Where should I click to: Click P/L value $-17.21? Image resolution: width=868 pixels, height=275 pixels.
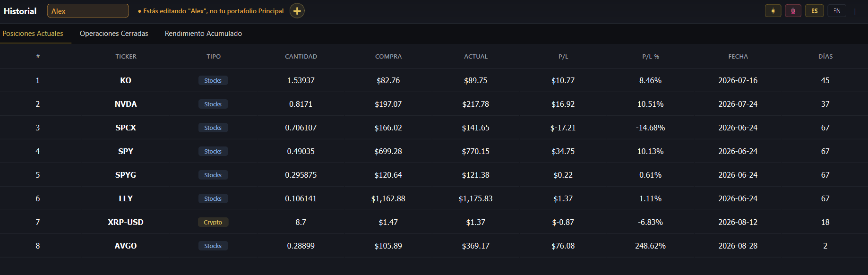563,128
